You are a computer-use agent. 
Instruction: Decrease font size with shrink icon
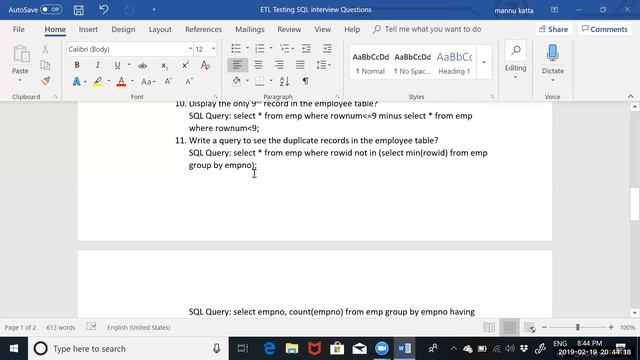coord(189,81)
